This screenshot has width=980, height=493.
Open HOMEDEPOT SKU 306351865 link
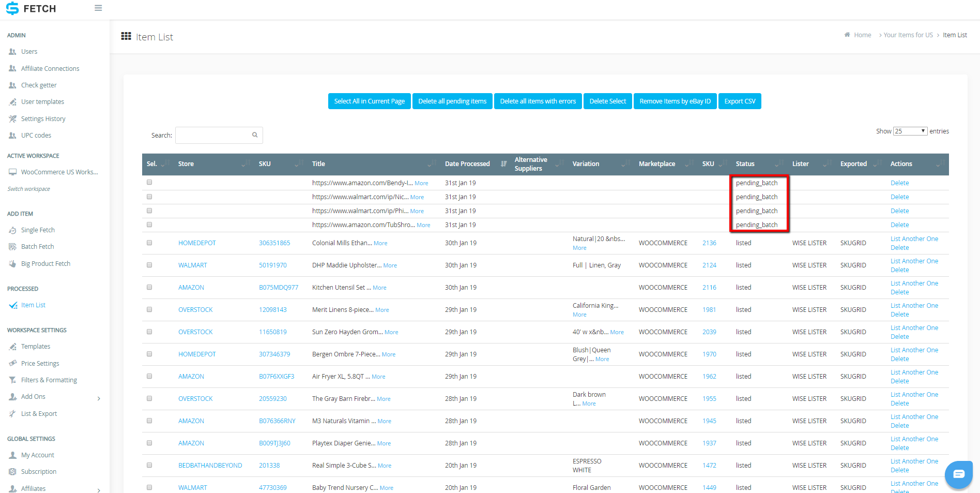click(274, 243)
